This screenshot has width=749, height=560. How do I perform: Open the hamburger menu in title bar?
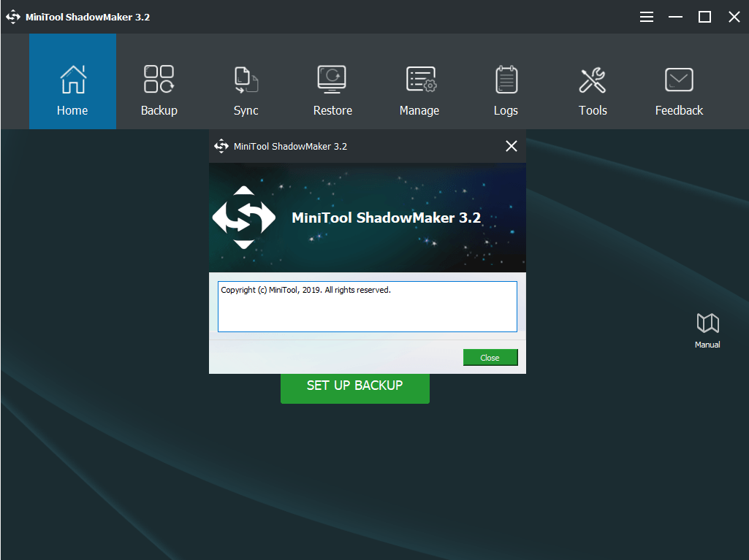[646, 18]
